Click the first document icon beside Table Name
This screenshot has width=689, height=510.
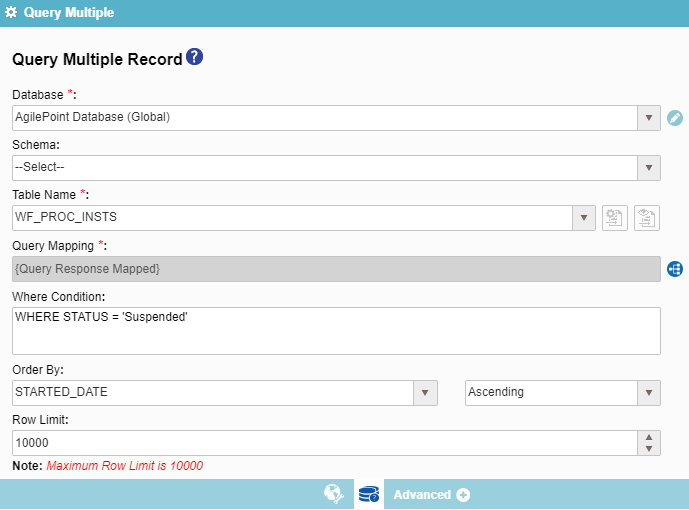point(615,218)
